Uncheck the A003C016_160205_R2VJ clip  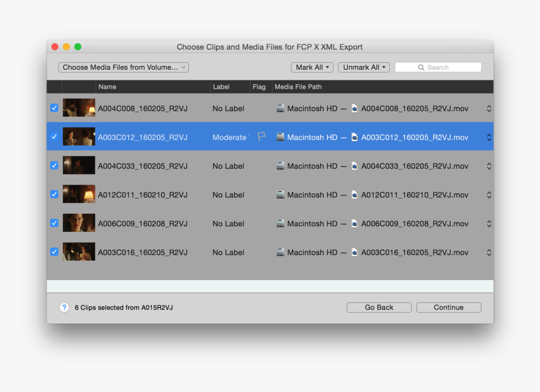(x=54, y=252)
